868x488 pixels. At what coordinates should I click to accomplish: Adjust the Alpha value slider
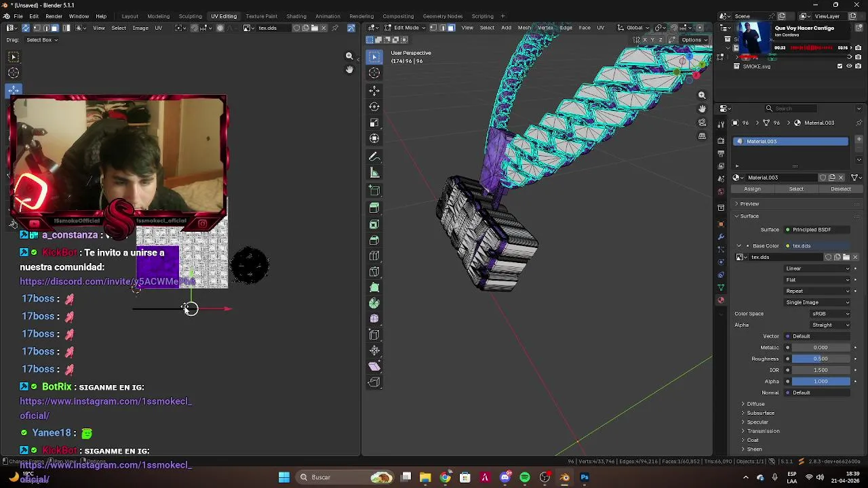coord(821,382)
